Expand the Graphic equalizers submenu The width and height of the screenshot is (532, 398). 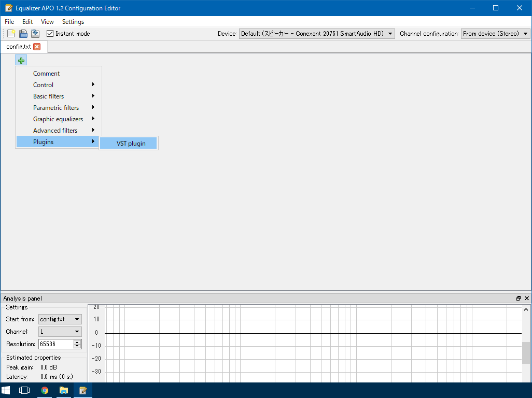(x=59, y=119)
